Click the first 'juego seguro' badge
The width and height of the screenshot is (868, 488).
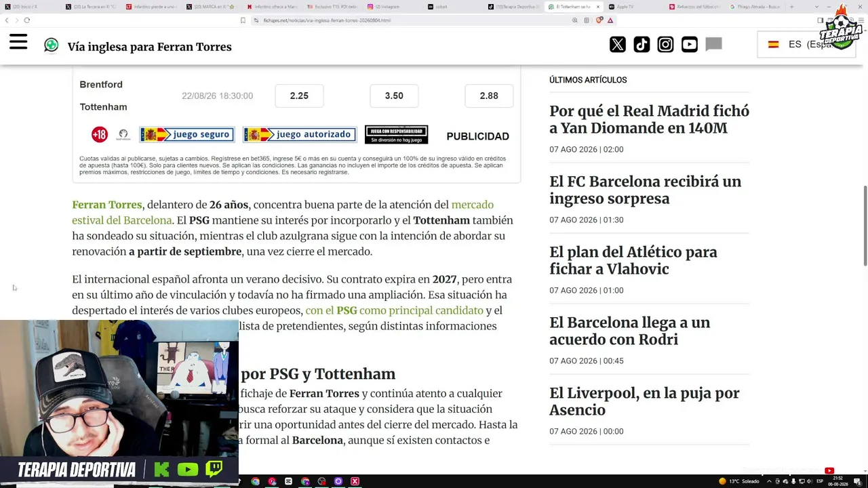187,134
